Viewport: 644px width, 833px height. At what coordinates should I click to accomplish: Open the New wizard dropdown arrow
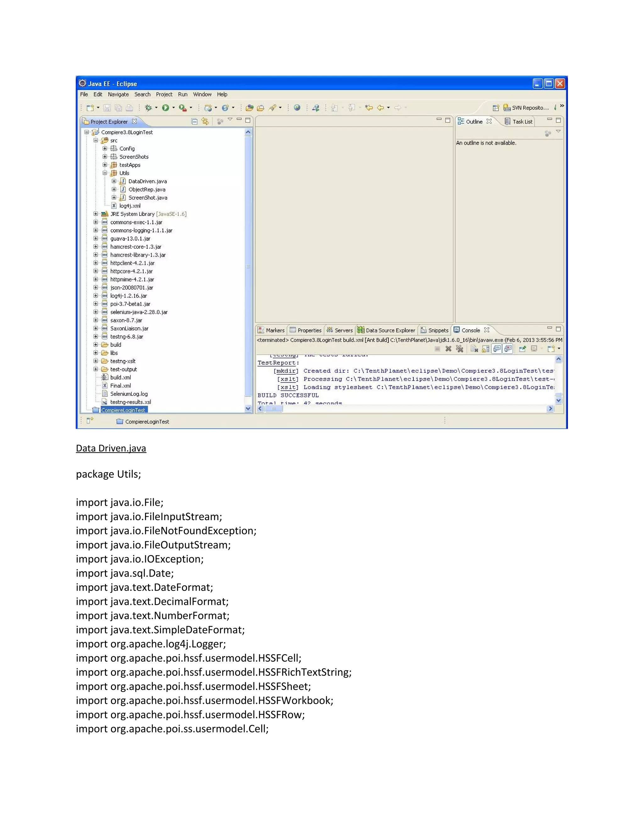pyautogui.click(x=98, y=108)
